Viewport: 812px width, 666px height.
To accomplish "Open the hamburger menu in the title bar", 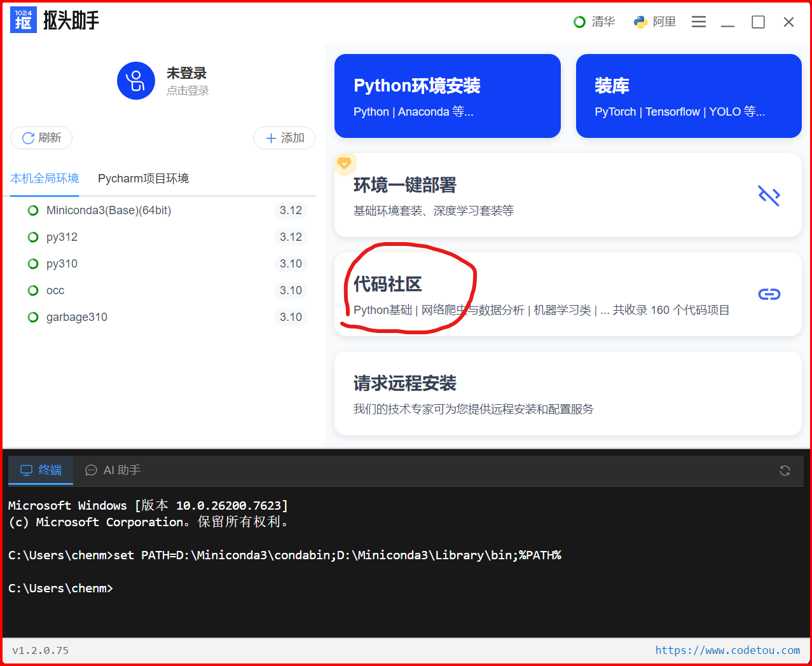I will point(699,22).
